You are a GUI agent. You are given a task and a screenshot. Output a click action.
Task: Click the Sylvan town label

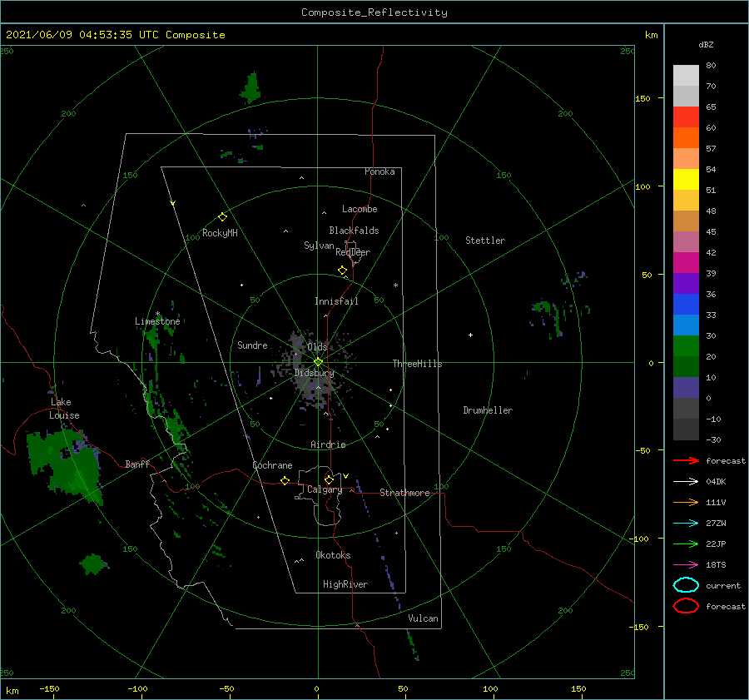pyautogui.click(x=319, y=246)
